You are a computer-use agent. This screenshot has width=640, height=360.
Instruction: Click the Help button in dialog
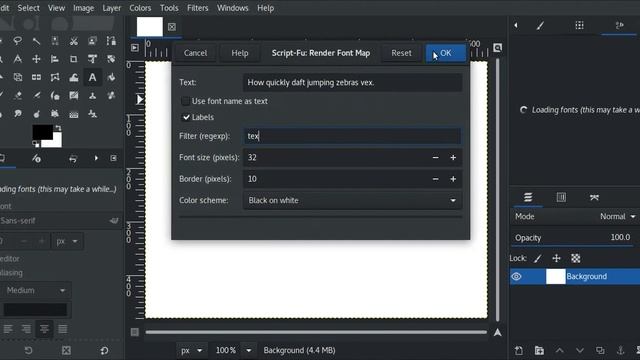(240, 53)
